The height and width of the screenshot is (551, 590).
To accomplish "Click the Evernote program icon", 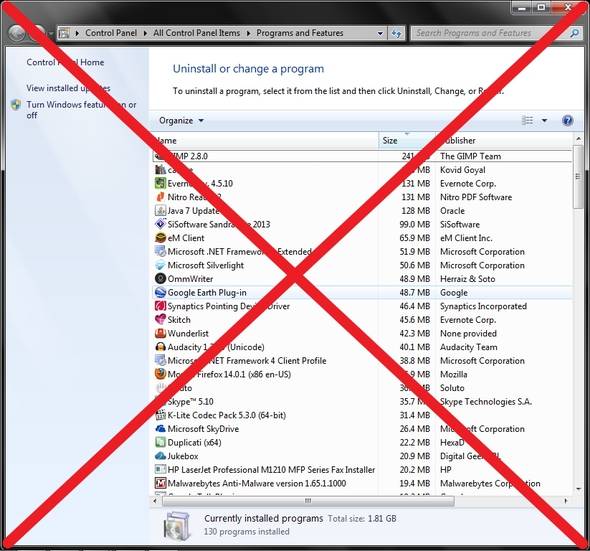I will coord(160,183).
